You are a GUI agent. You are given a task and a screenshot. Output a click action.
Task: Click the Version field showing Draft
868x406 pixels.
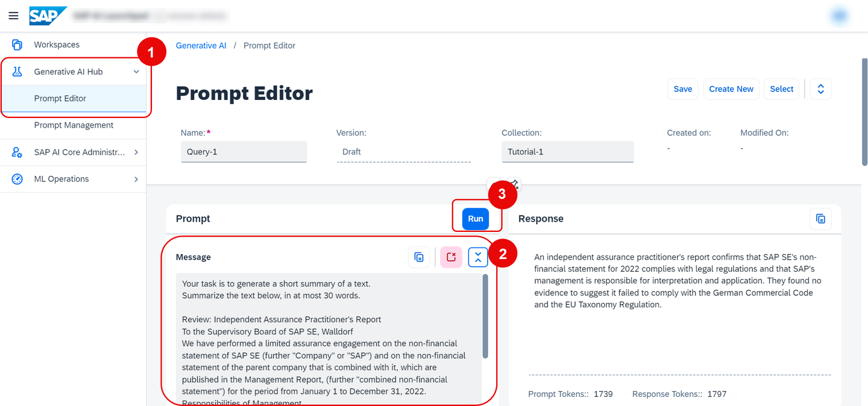click(403, 152)
